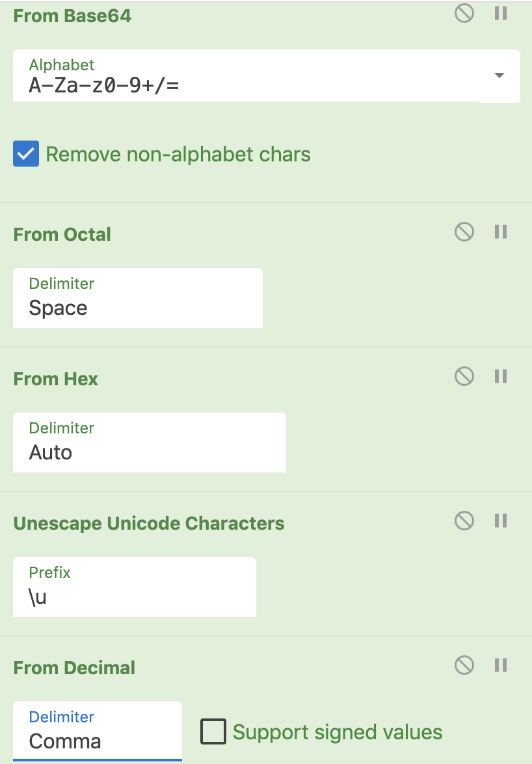Open the Base64 Alphabet dropdown arrow
Viewport: 532px width, 764px height.
click(x=499, y=75)
